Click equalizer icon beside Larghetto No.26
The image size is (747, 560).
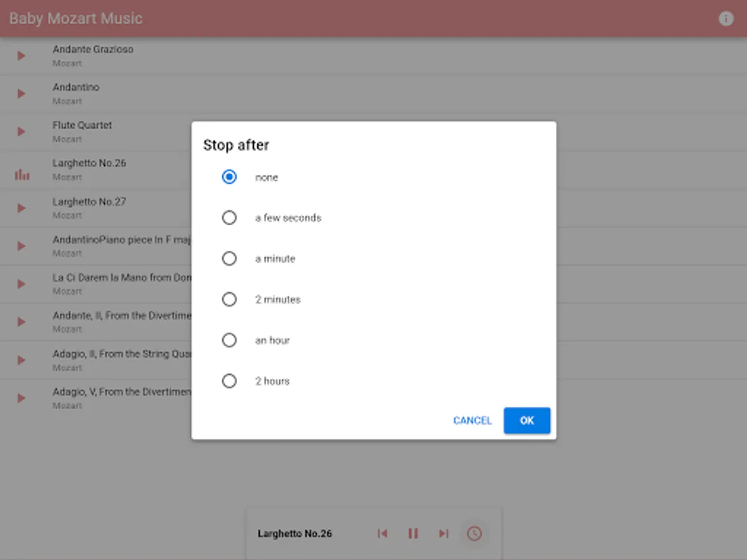click(x=22, y=175)
